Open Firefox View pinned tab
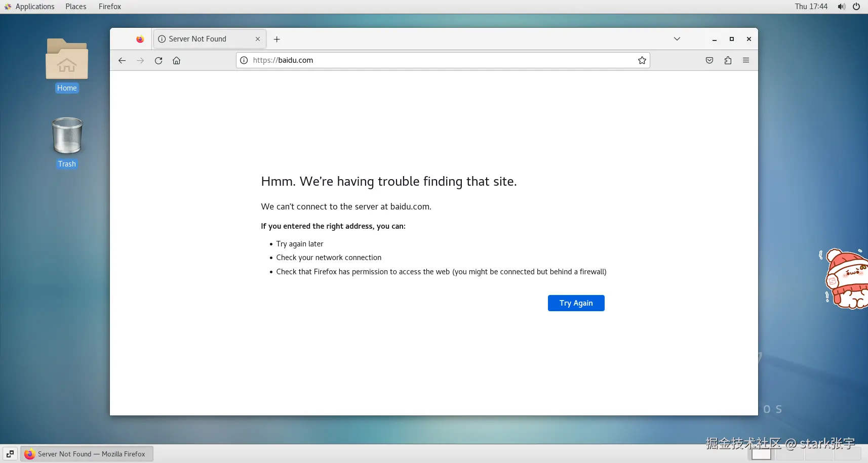 coord(140,39)
